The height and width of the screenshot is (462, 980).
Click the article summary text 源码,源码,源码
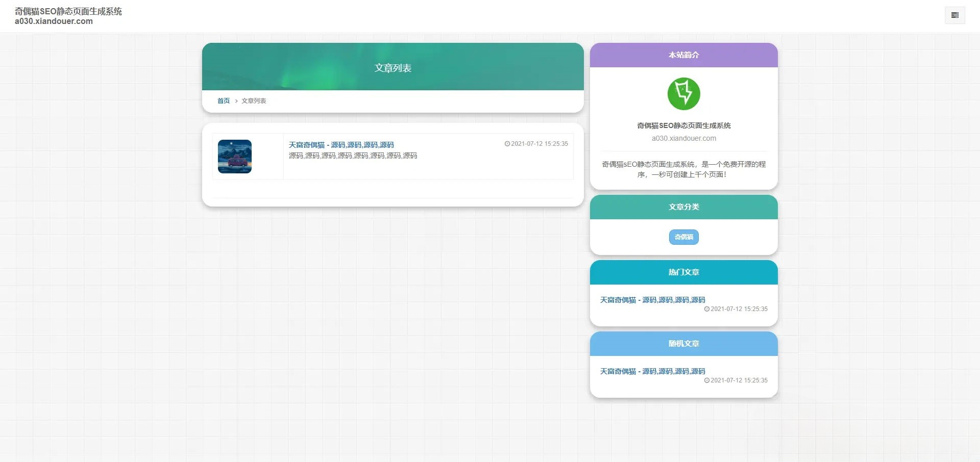click(352, 156)
